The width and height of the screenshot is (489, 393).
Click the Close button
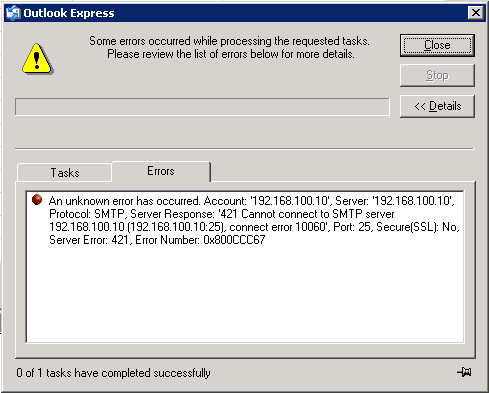point(437,45)
